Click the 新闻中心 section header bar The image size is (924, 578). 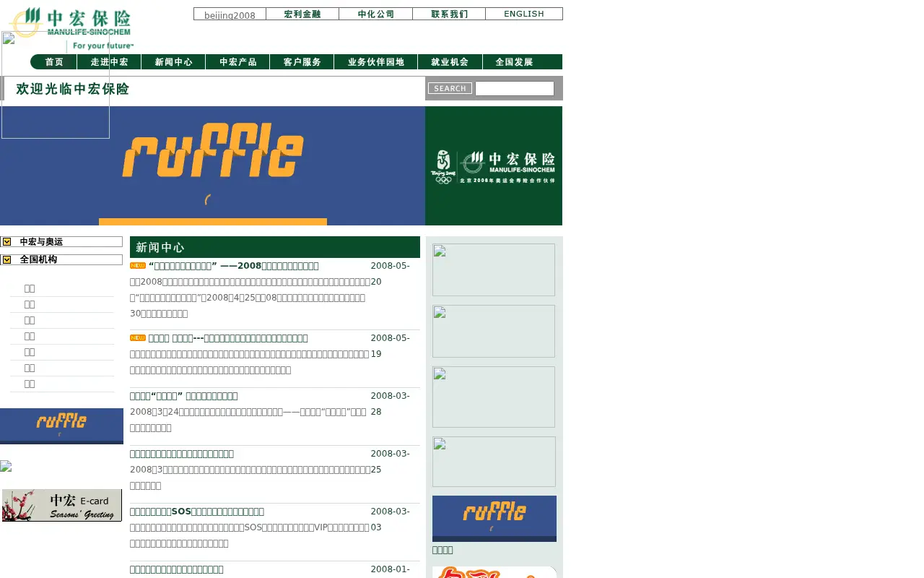pos(275,247)
